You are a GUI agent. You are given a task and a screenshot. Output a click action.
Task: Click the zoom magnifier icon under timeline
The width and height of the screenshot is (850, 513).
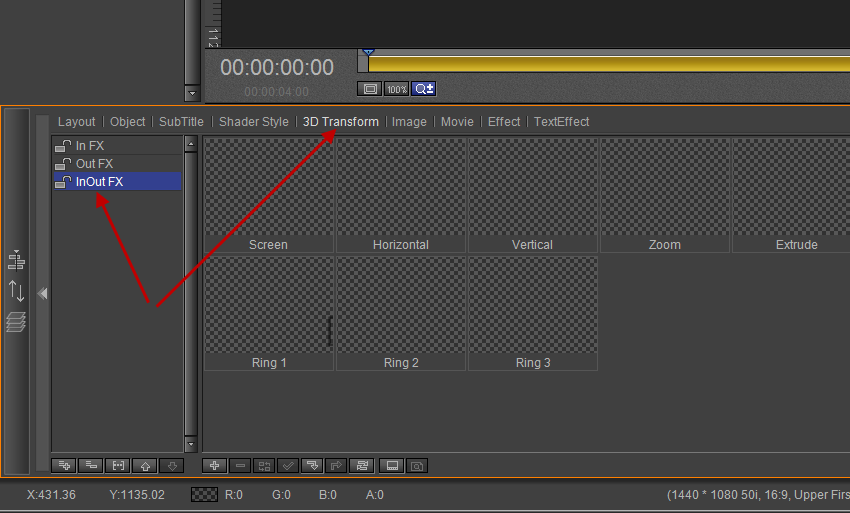pyautogui.click(x=424, y=89)
